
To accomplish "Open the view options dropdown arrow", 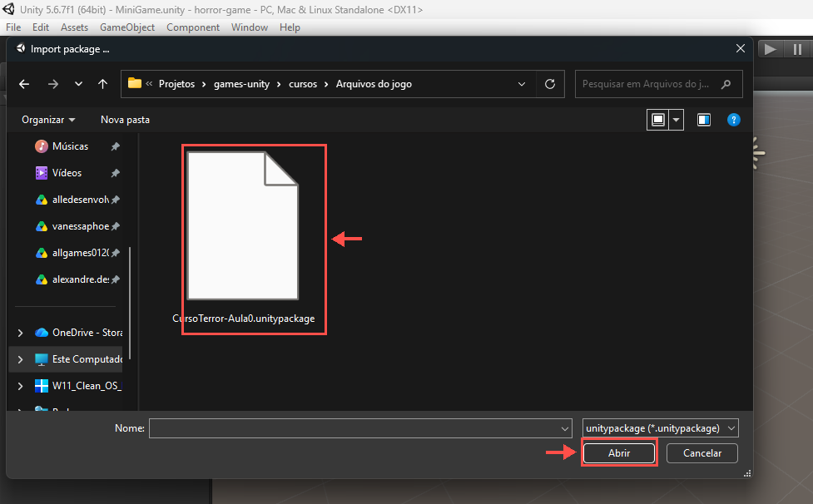I will point(677,120).
